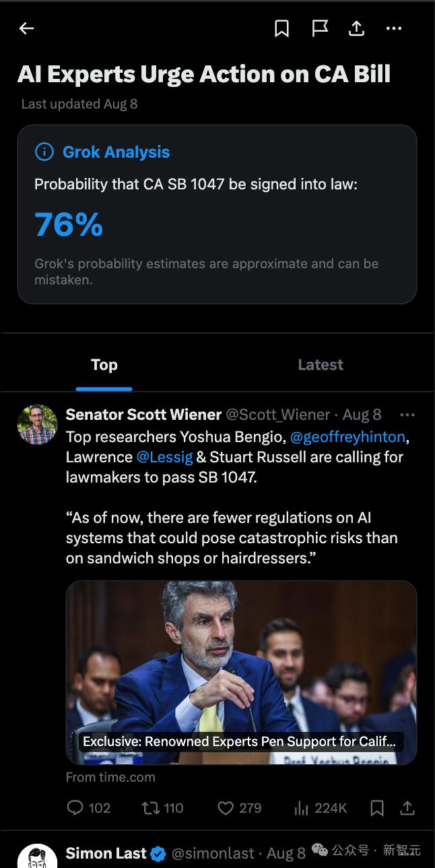Open more options on Scott Wiener's post
This screenshot has width=435, height=868.
point(407,414)
